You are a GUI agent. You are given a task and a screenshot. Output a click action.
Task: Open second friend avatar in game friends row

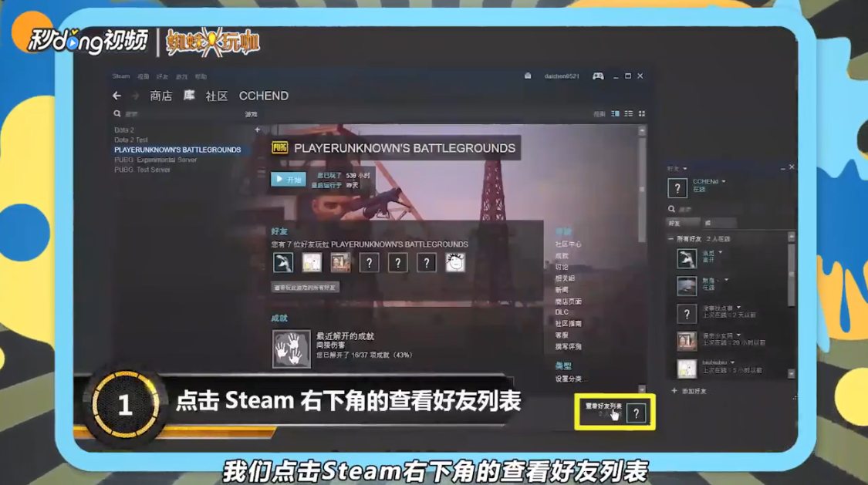coord(312,262)
